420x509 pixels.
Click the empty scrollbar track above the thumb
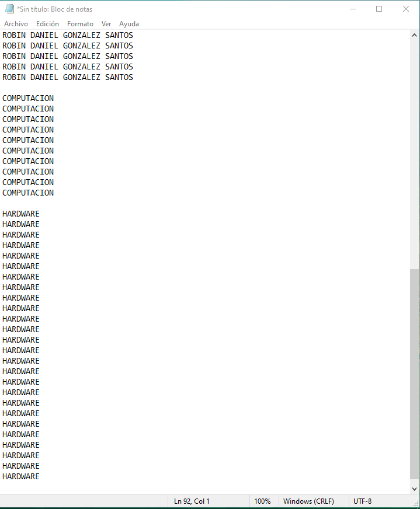[414, 154]
